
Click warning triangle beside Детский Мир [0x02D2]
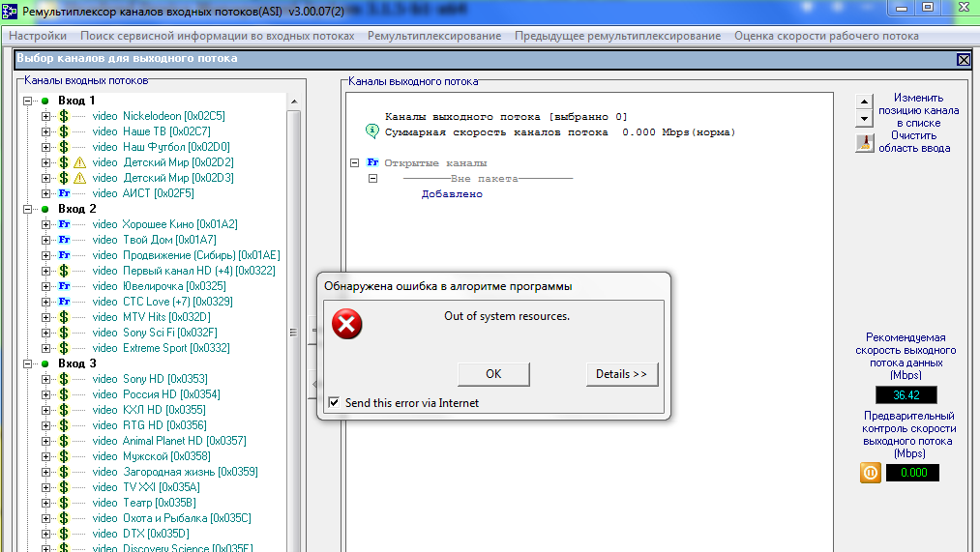click(79, 162)
